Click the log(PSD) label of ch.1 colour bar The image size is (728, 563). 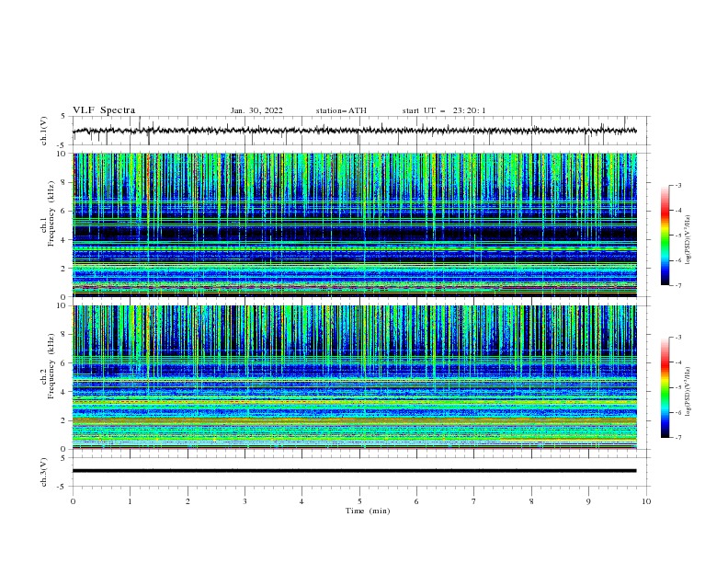(x=688, y=240)
